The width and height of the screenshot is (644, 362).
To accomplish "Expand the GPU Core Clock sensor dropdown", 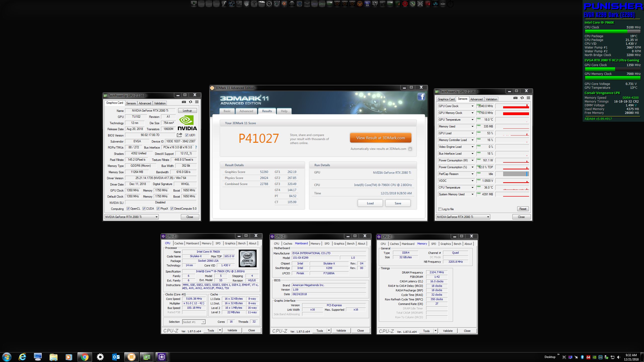I will (472, 106).
